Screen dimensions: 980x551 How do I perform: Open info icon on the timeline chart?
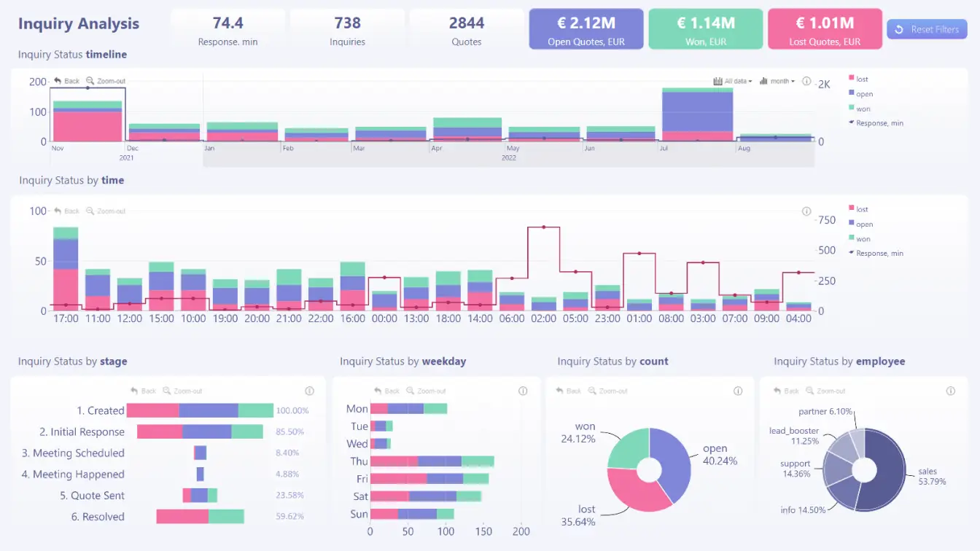806,82
